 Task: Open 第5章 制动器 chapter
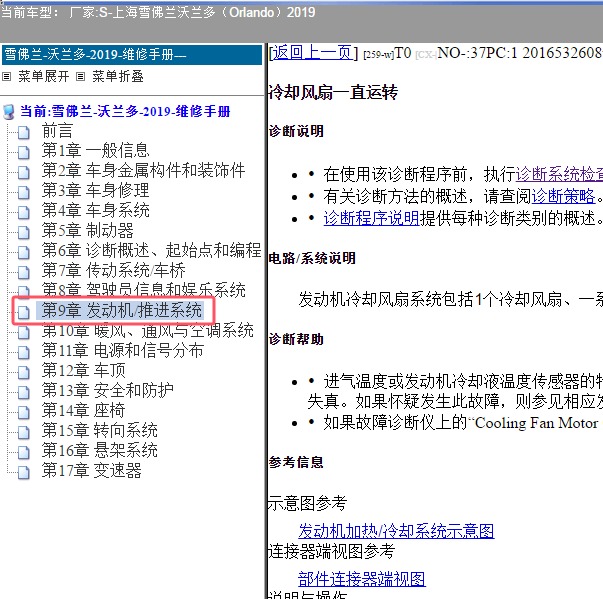88,230
